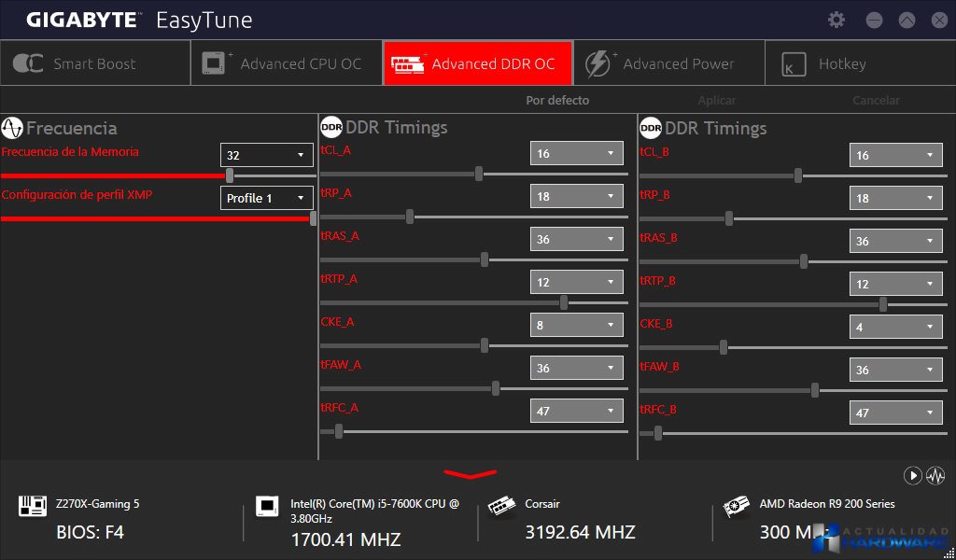This screenshot has height=560, width=956.
Task: Click the motherboard icon beside Z270X-Gaming 5
Action: coord(33,506)
